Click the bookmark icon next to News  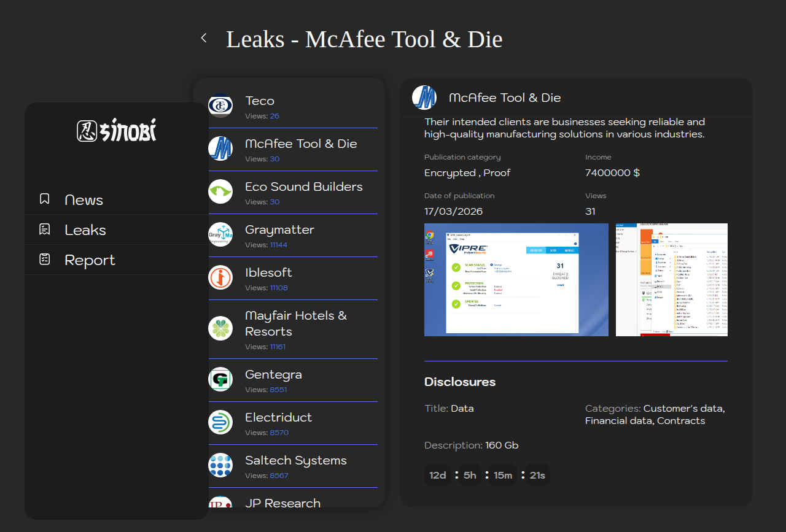click(45, 199)
